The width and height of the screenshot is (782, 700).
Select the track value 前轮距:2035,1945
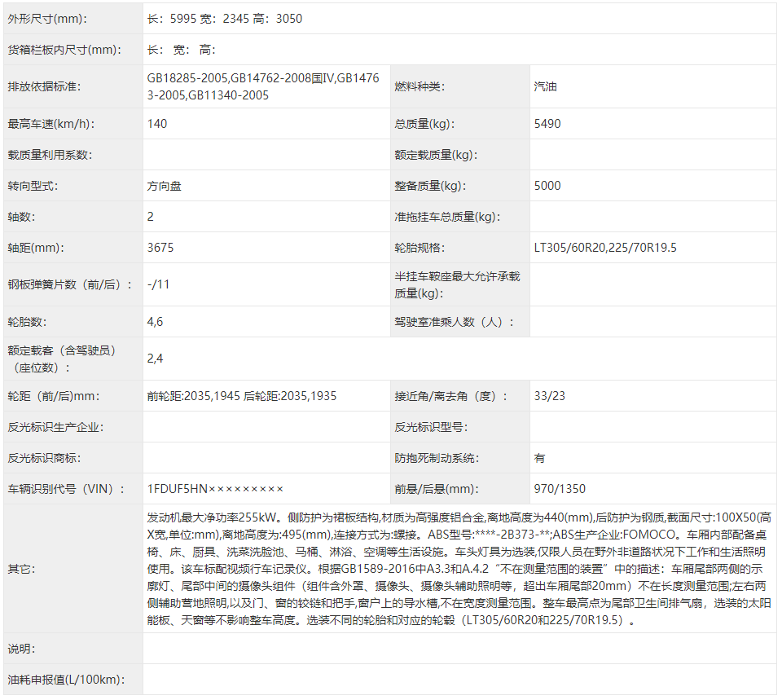click(x=194, y=397)
